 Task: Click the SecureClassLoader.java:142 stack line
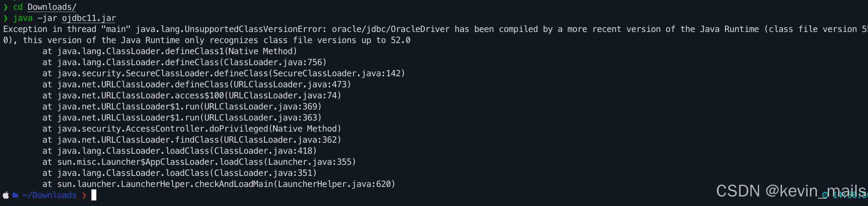(x=223, y=73)
